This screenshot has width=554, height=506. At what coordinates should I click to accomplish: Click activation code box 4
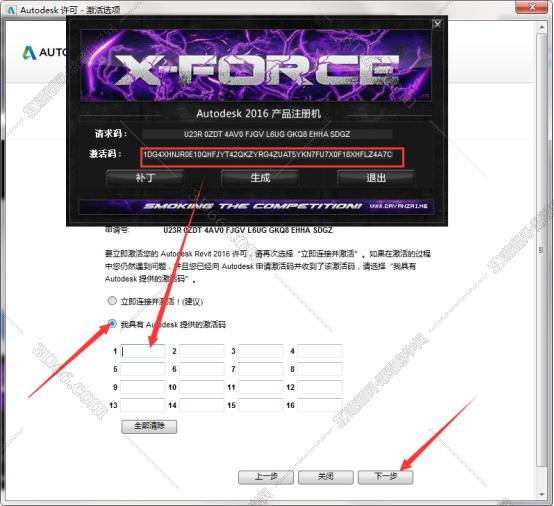(320, 351)
